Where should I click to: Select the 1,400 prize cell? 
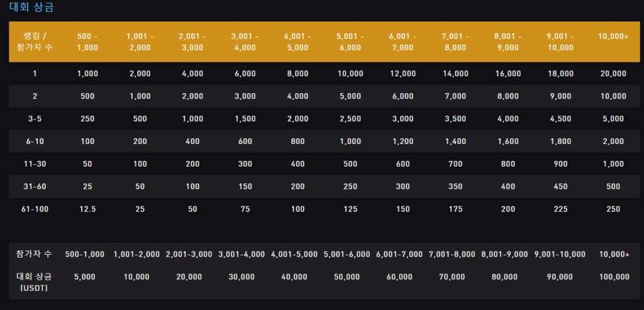455,141
